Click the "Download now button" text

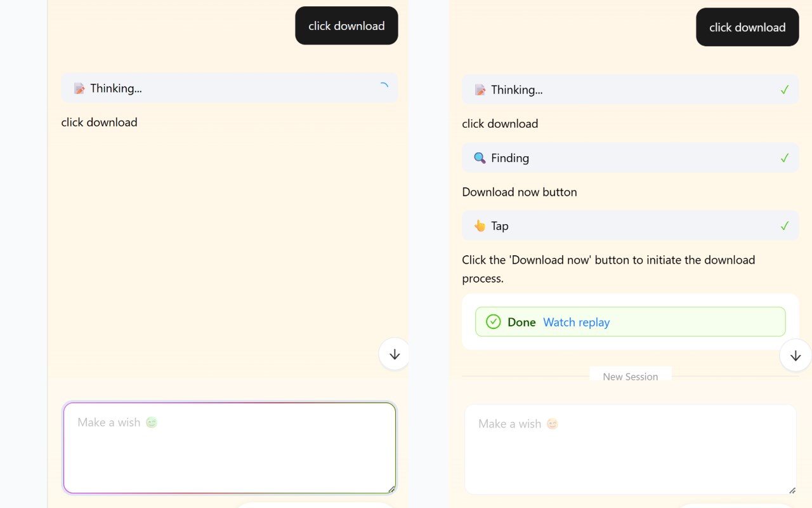pos(520,192)
